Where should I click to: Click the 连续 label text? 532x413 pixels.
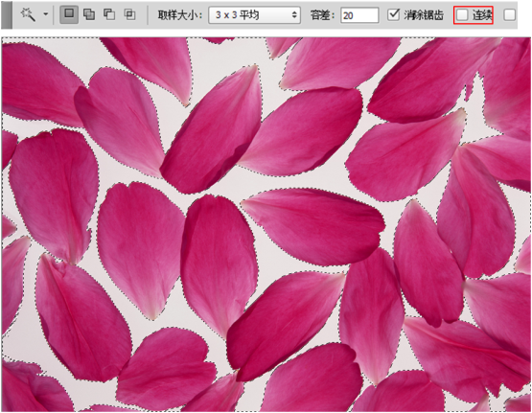(482, 15)
